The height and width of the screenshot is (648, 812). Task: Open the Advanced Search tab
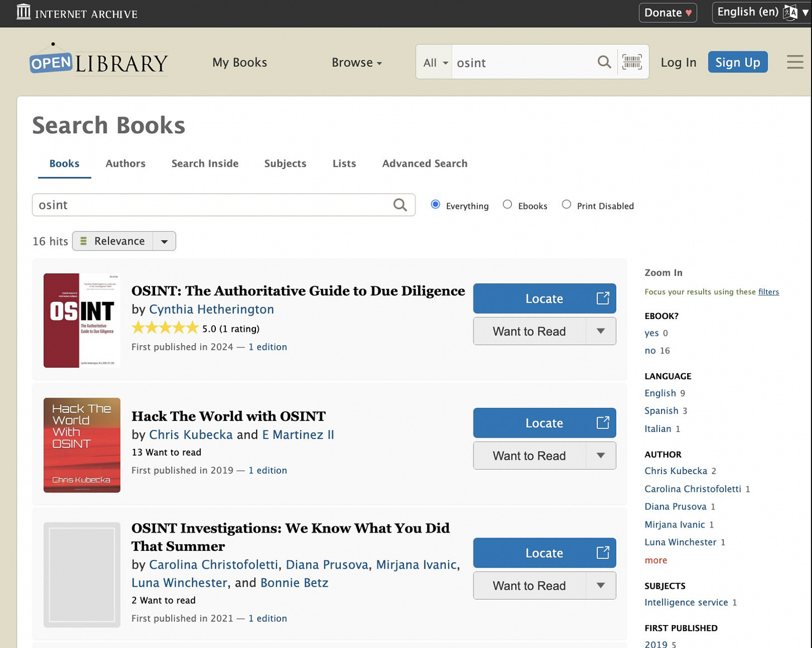tap(424, 163)
